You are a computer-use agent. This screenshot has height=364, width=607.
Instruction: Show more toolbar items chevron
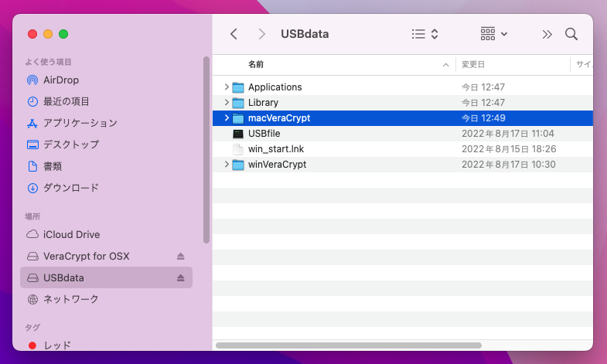547,34
